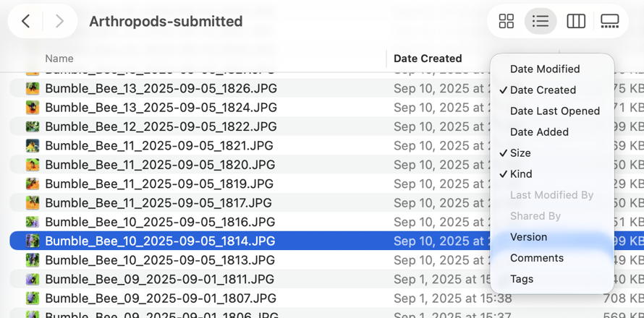This screenshot has height=318, width=644.
Task: Click thumbnail icon of Bumble_Bee_13_2025-09-05_1826.JPG
Action: pyautogui.click(x=33, y=89)
